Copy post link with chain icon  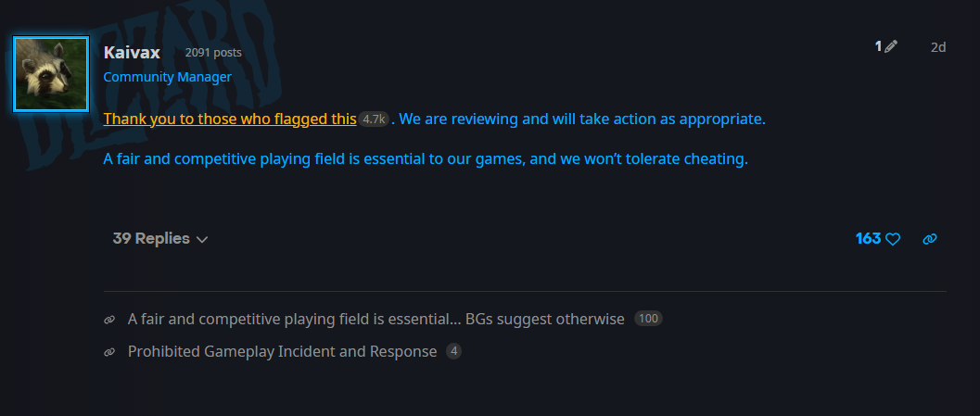click(929, 239)
